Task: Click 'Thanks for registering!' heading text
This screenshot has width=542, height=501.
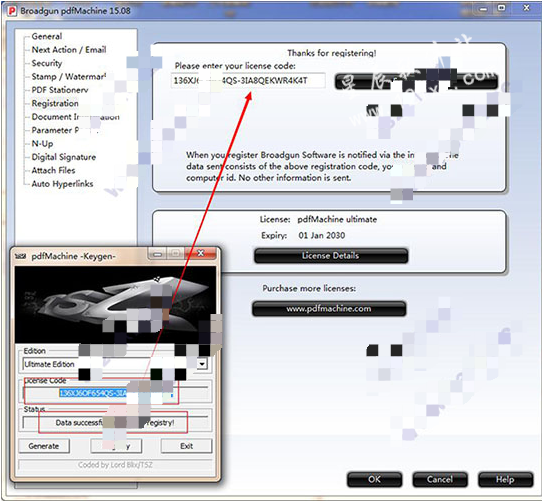Action: click(x=332, y=53)
